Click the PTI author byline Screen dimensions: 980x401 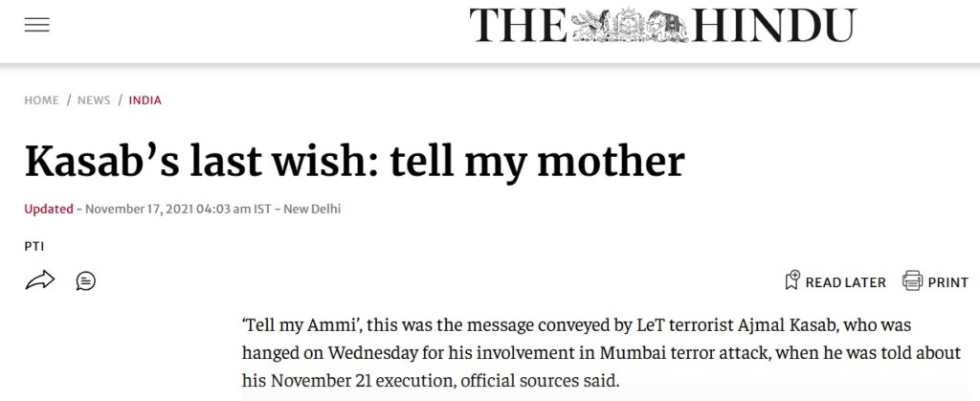[33, 246]
